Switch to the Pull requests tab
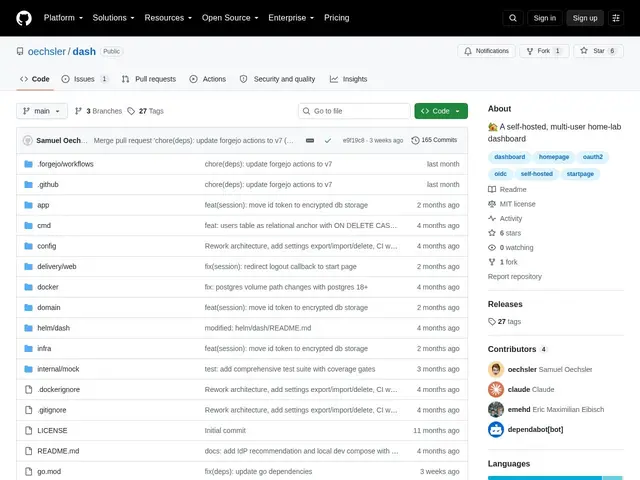Screen dimensions: 640x480 pos(149,79)
